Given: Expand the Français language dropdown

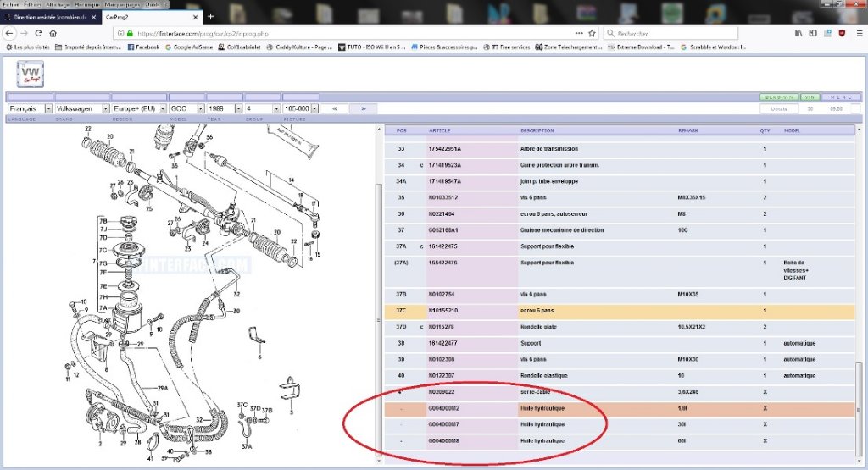Looking at the screenshot, I should click(28, 108).
